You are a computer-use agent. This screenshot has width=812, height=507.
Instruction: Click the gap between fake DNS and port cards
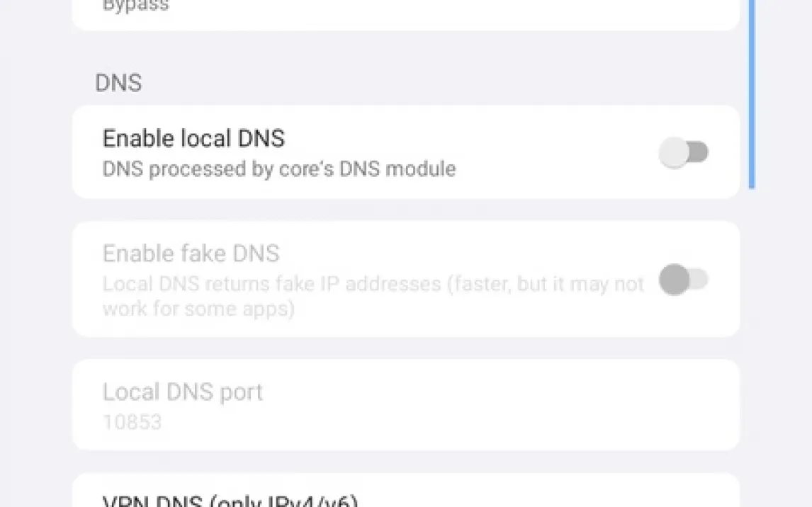[405, 348]
